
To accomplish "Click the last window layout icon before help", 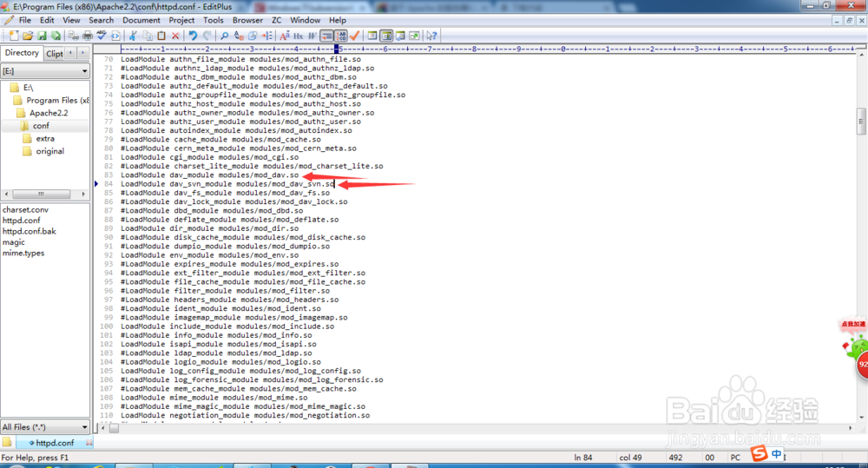I will click(414, 36).
